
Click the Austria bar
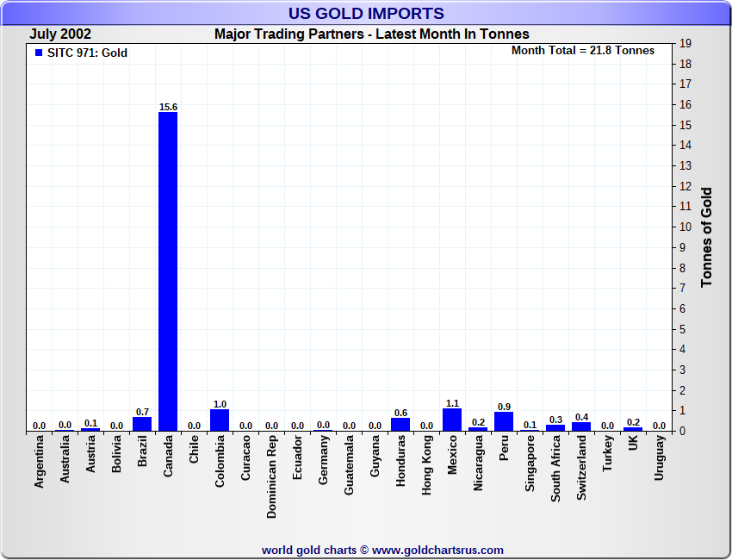click(90, 429)
